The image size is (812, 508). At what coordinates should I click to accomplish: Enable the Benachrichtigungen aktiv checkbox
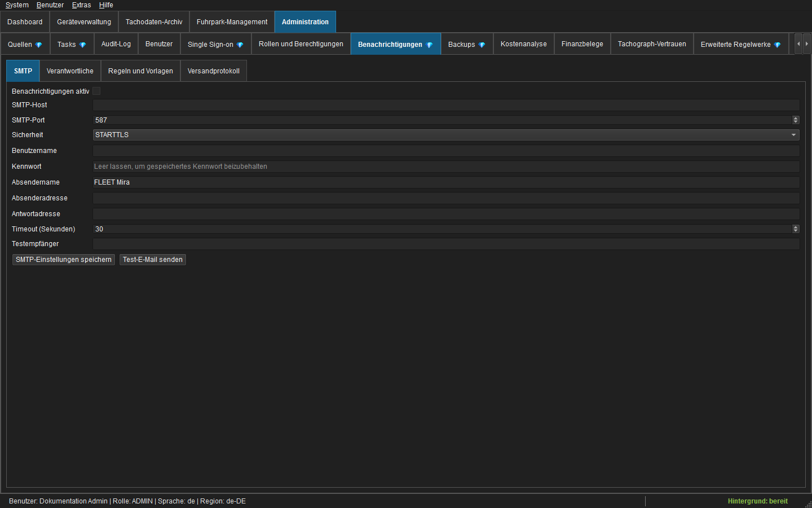[x=96, y=91]
